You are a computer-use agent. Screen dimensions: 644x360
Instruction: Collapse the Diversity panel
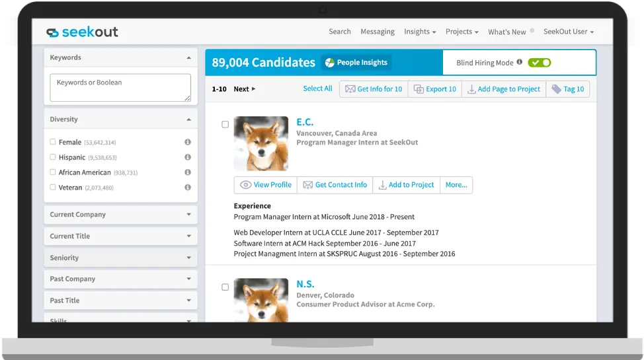(x=188, y=120)
